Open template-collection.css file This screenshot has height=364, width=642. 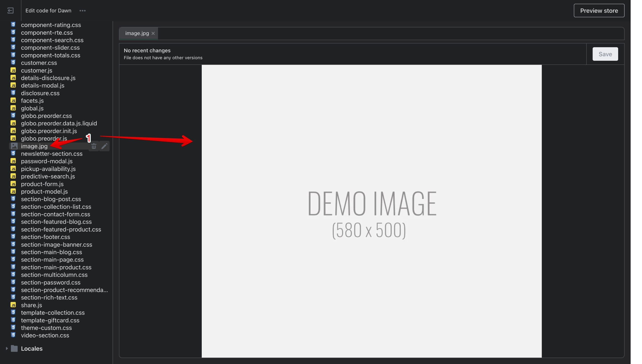53,313
